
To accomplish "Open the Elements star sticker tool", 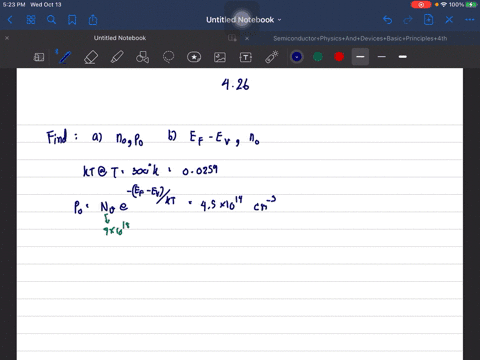I will pos(194,57).
